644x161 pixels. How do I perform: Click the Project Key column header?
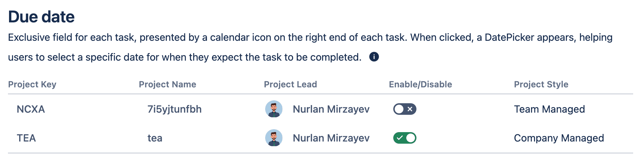pos(32,84)
